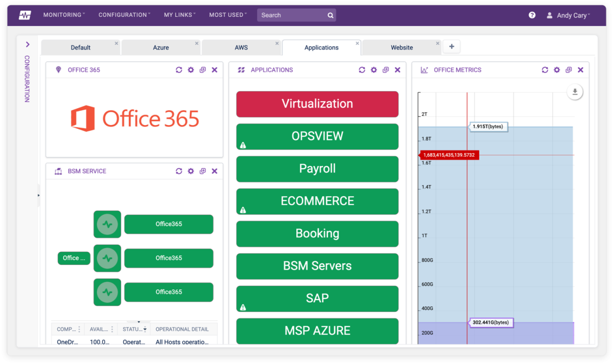Click the Virtualization application button

tap(317, 104)
